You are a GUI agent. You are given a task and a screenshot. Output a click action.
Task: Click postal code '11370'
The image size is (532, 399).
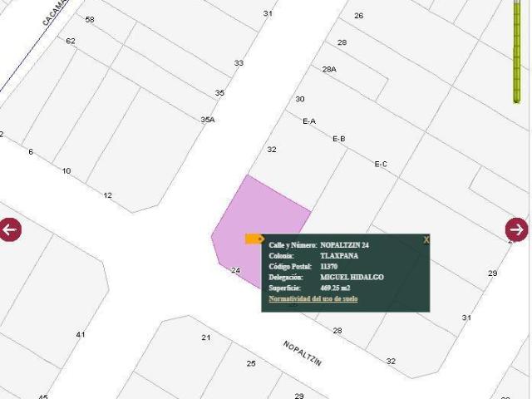pos(329,266)
